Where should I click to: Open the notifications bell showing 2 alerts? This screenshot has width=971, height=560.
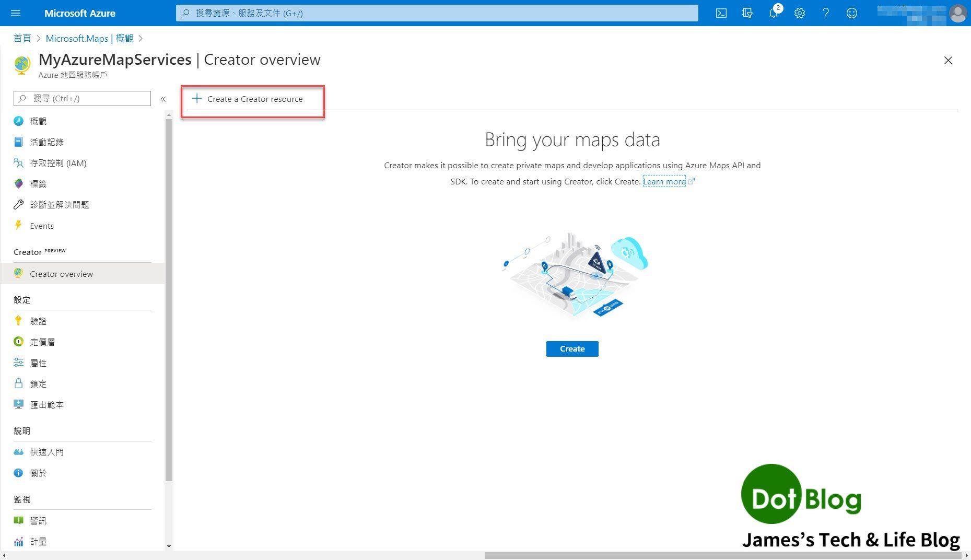coord(774,13)
